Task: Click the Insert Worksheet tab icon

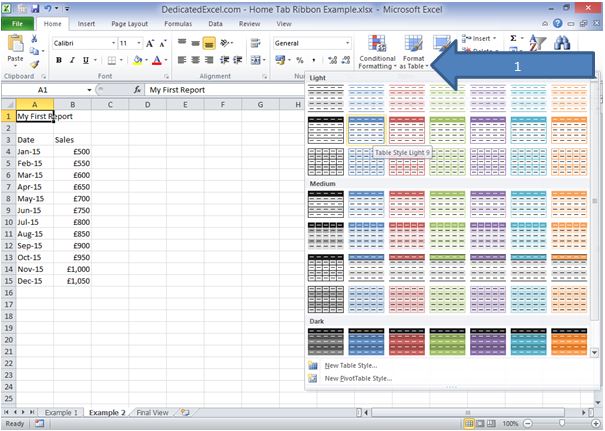Action: [185, 412]
